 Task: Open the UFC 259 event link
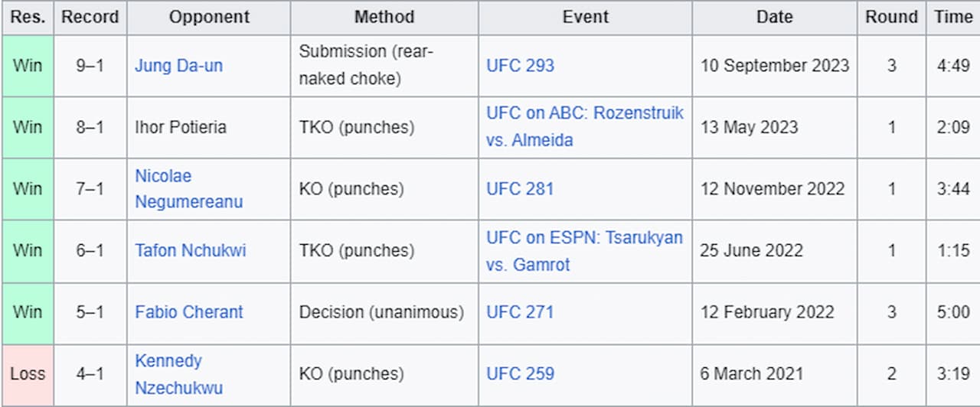520,374
